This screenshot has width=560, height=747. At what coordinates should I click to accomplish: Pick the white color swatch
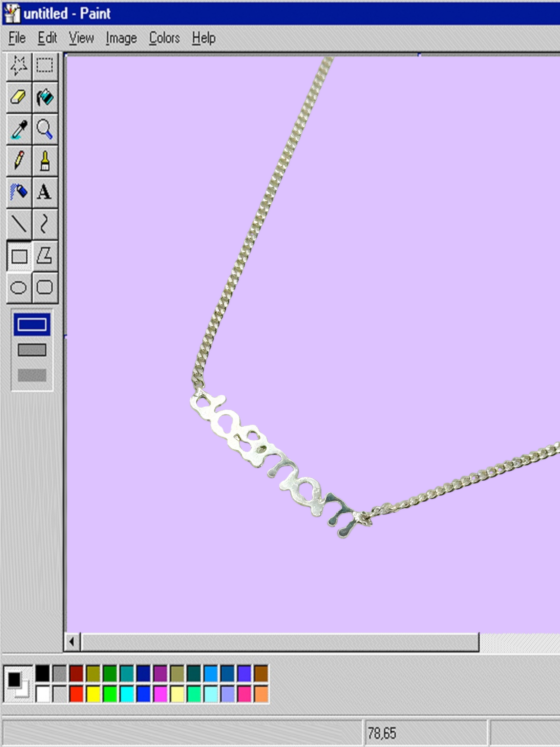click(43, 694)
